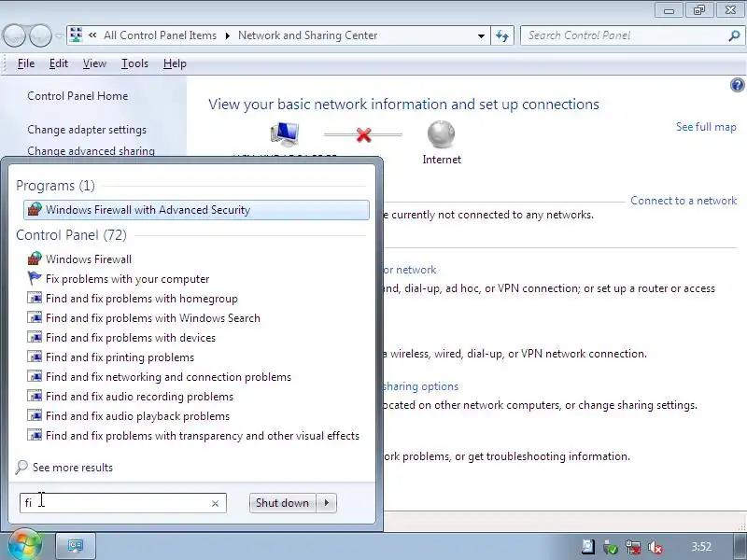Click the Control Panel icon in the address bar
Viewport: 747px width, 560px height.
click(x=76, y=35)
